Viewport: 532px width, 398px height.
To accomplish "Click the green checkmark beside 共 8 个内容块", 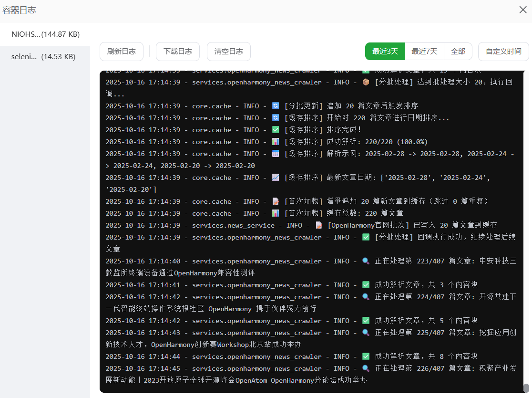I will click(366, 356).
